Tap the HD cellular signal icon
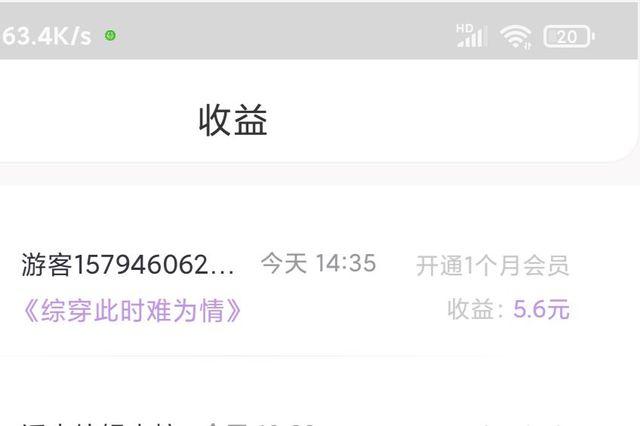640x426 pixels. click(x=471, y=36)
